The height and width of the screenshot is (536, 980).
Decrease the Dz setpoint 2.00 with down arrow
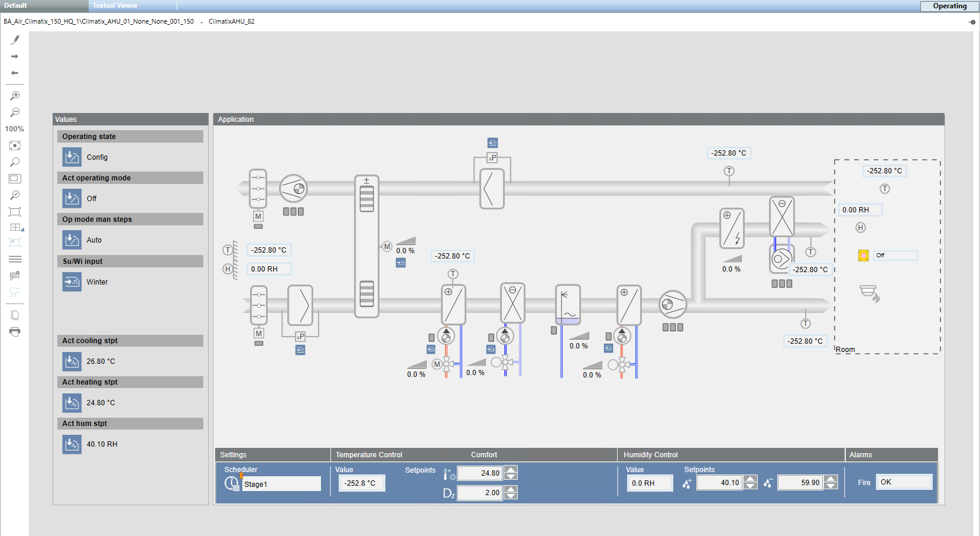(x=510, y=497)
